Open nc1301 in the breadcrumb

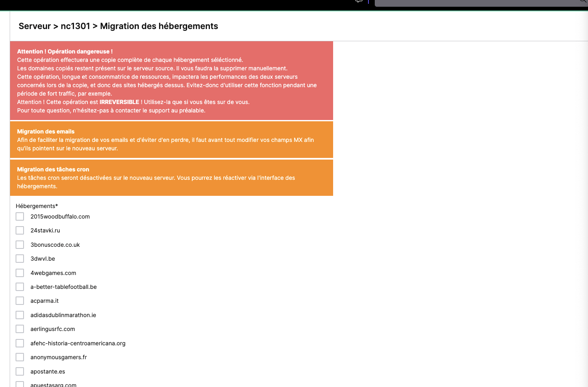tap(75, 26)
